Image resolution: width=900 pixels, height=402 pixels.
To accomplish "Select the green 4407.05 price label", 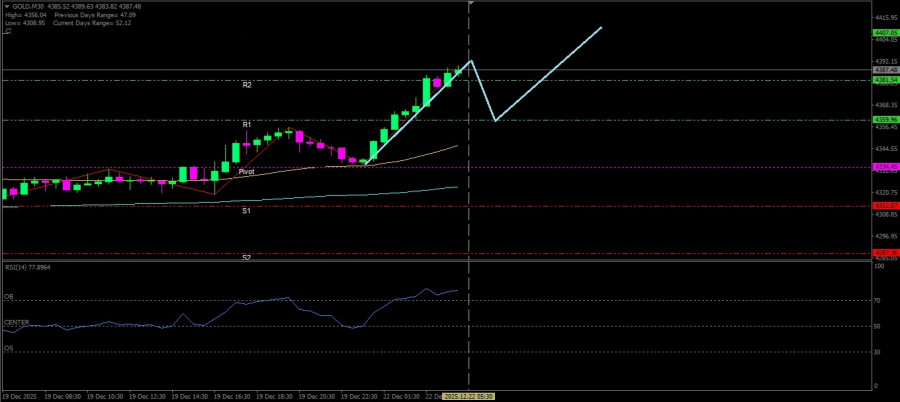I will pos(885,33).
